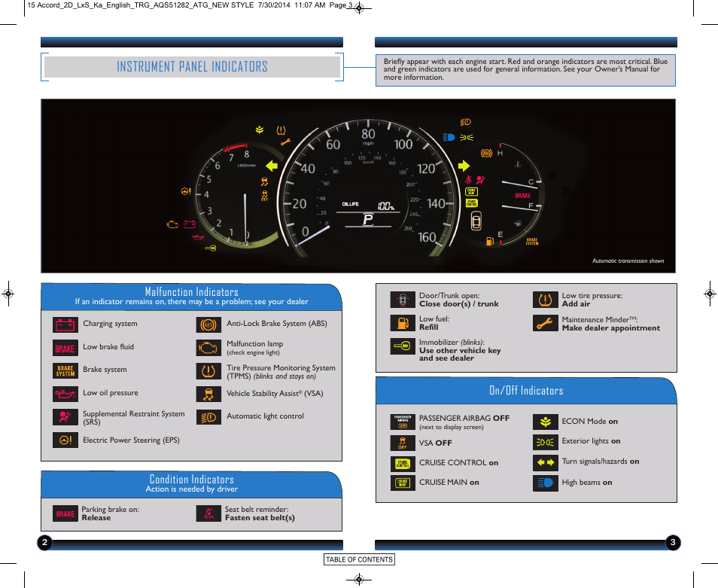Click the left yellow turn arrow on dashboard
Screen dimensions: 718x588
[x=272, y=166]
